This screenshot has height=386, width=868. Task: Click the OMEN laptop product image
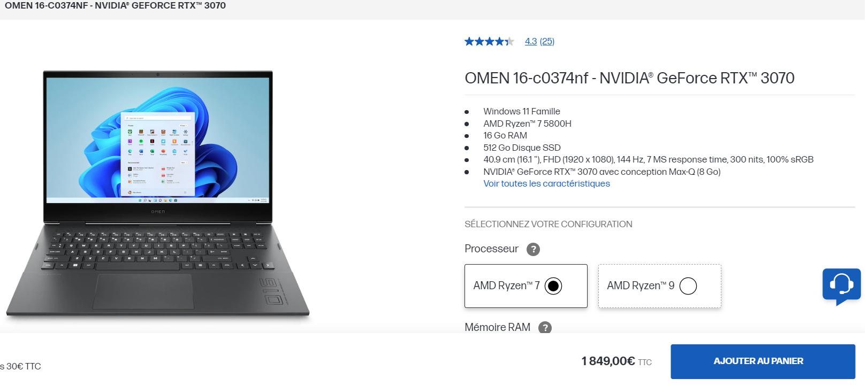(x=158, y=195)
